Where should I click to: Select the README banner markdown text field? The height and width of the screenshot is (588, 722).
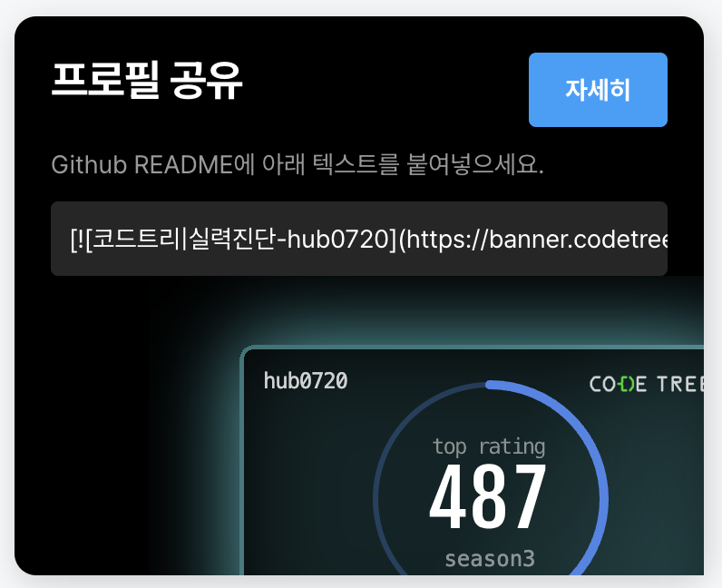click(358, 239)
